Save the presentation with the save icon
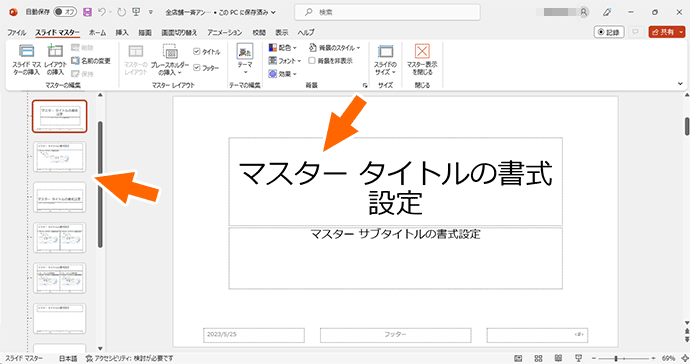Viewport: 690px width, 364px height. [87, 12]
